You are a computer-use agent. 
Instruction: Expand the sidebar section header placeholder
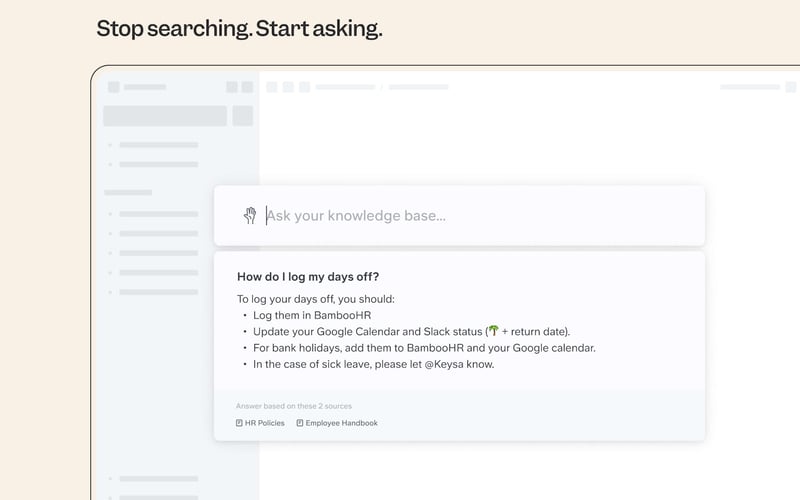click(x=128, y=192)
